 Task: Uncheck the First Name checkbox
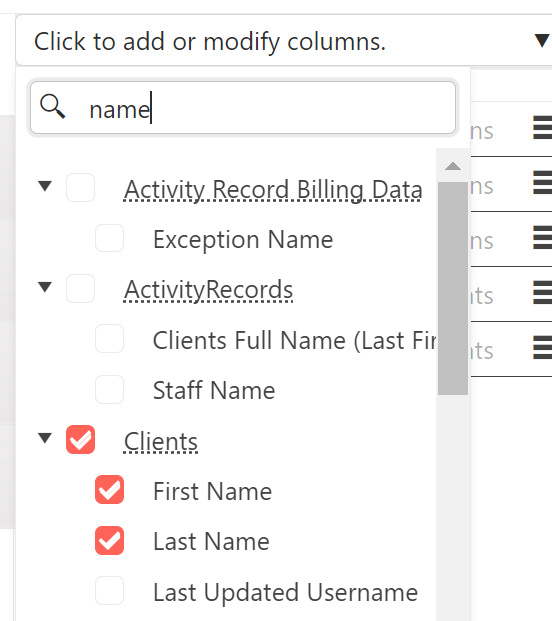109,490
